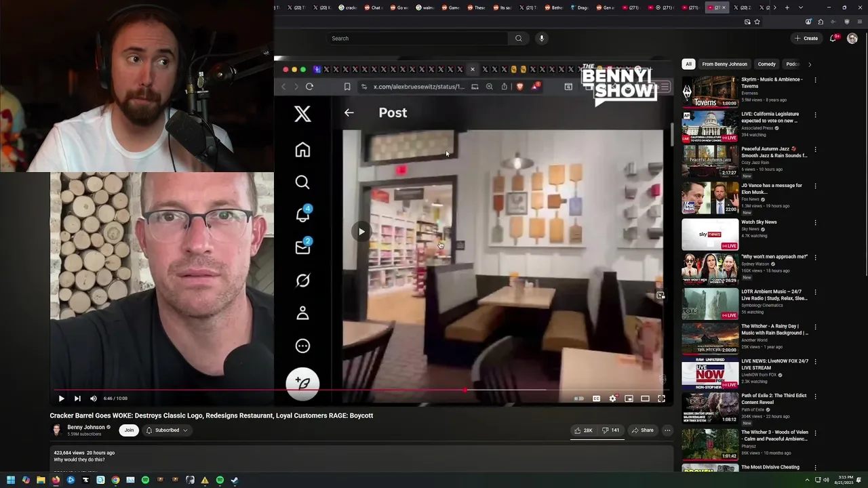Select the Comedy filter chip
This screenshot has height=488, width=868.
point(767,64)
